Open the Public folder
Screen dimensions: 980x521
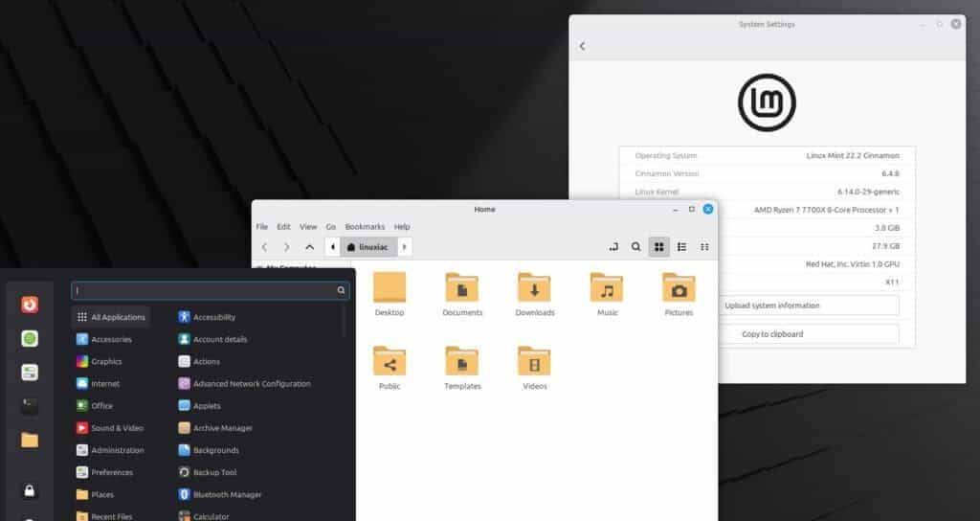click(390, 368)
